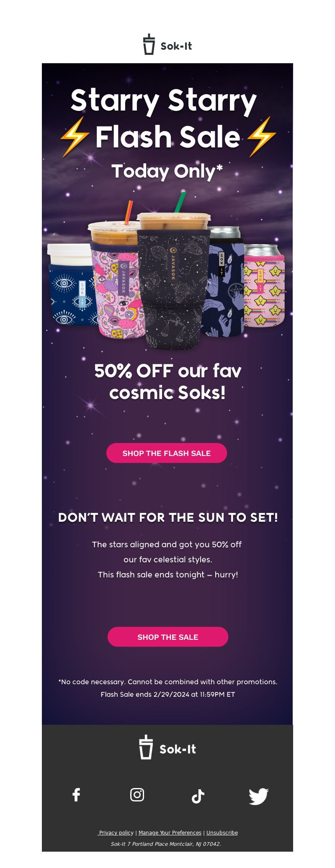
Task: Click the Shop The Sale button
Action: (168, 637)
